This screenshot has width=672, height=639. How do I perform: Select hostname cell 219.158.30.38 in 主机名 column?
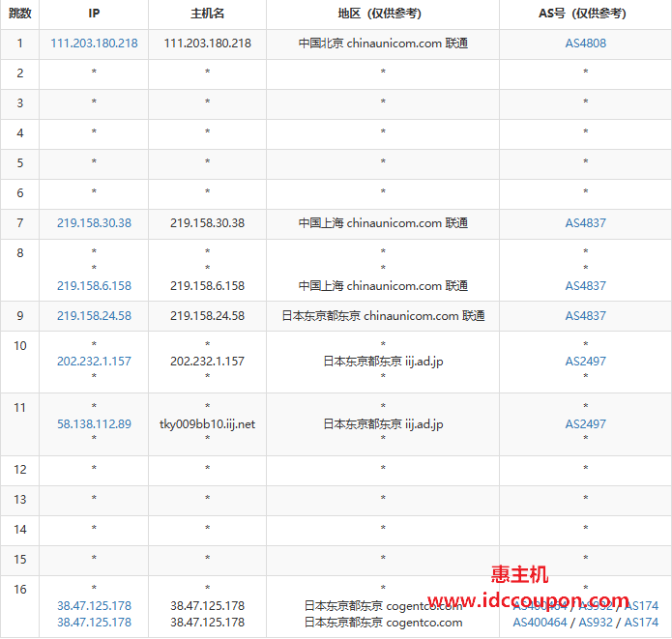(207, 223)
